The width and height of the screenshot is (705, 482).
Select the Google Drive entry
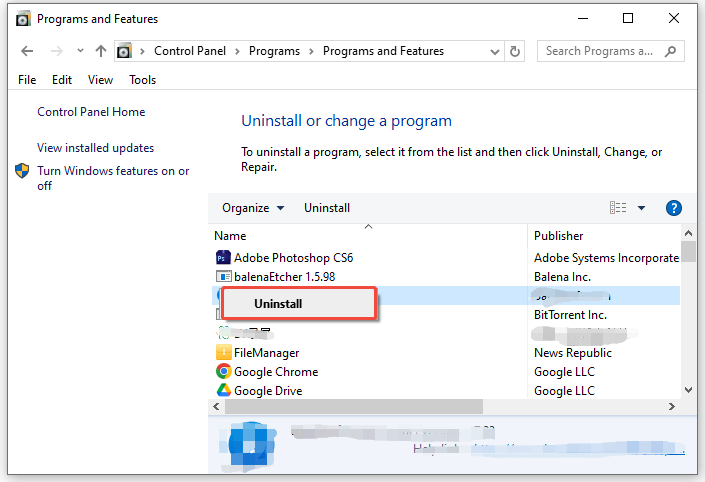pos(268,391)
